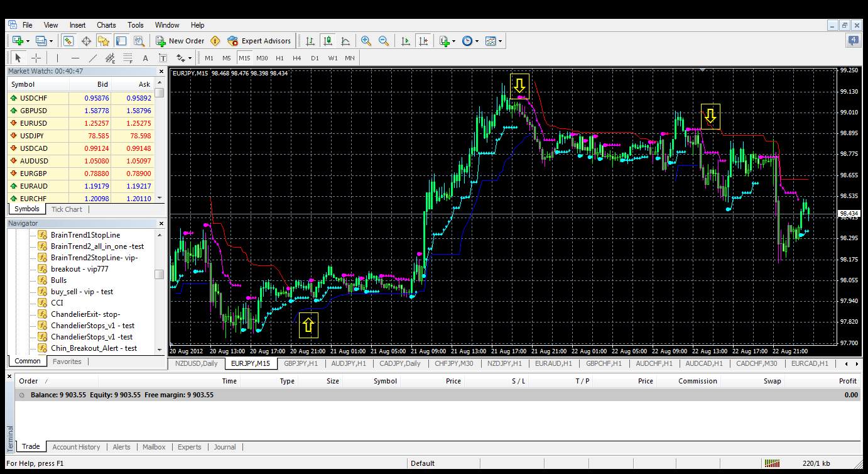This screenshot has height=474, width=868.
Task: Expand the Indicators dropdown arrow
Action: (453, 41)
